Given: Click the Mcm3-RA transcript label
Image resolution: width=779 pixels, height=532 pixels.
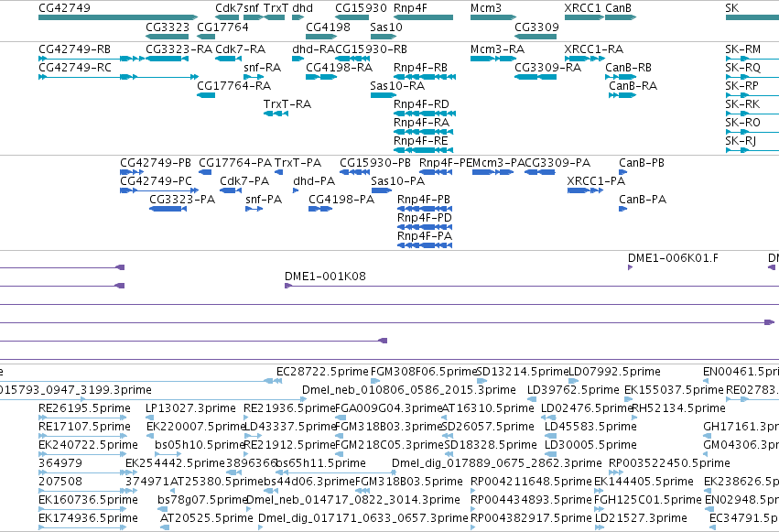Looking at the screenshot, I should [x=497, y=49].
